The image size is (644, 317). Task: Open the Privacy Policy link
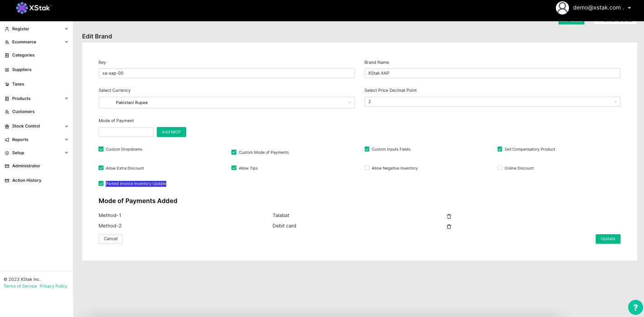coord(53,286)
